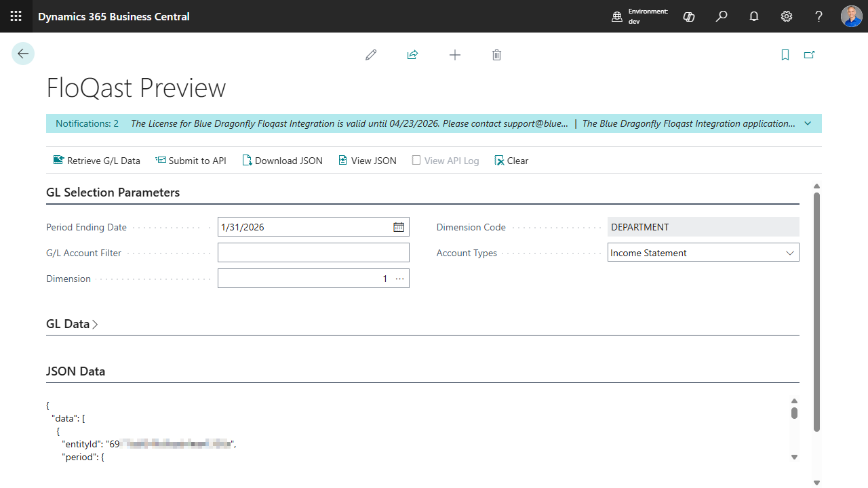
Task: Click page scrollbar down arrow
Action: click(816, 483)
